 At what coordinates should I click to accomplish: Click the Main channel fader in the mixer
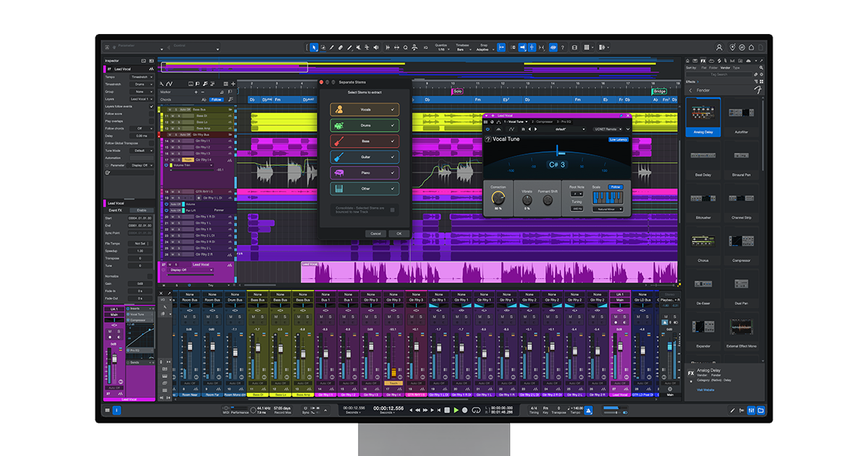(x=670, y=347)
